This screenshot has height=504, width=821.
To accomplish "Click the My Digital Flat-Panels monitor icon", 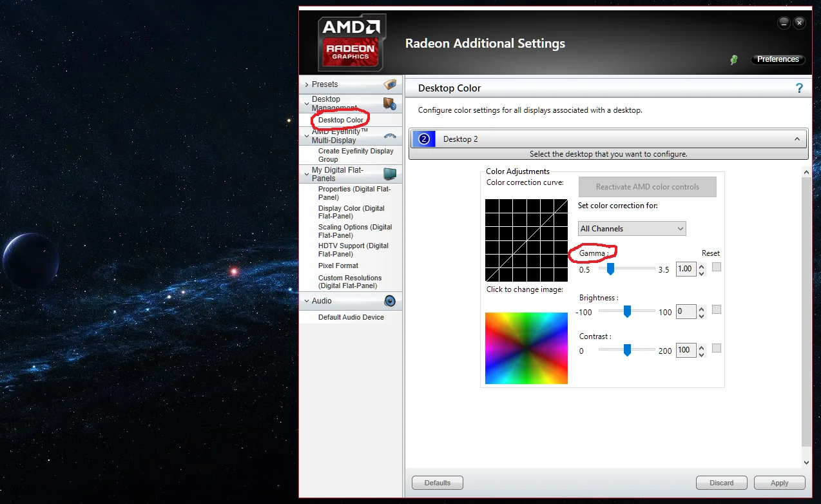I will [390, 174].
